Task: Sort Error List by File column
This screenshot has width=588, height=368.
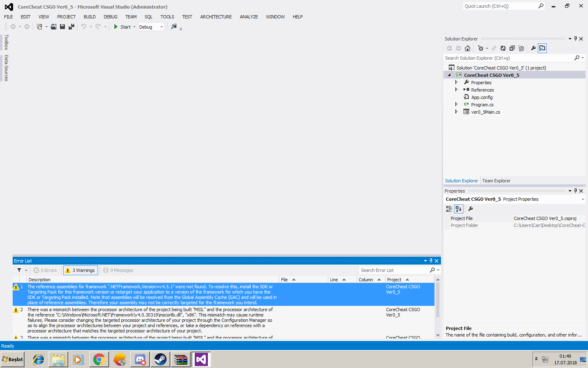Action: click(304, 280)
